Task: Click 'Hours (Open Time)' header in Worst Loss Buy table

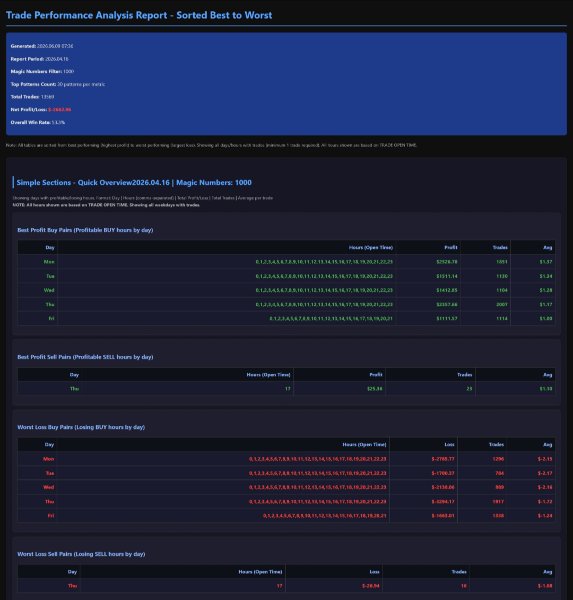Action: tap(364, 445)
